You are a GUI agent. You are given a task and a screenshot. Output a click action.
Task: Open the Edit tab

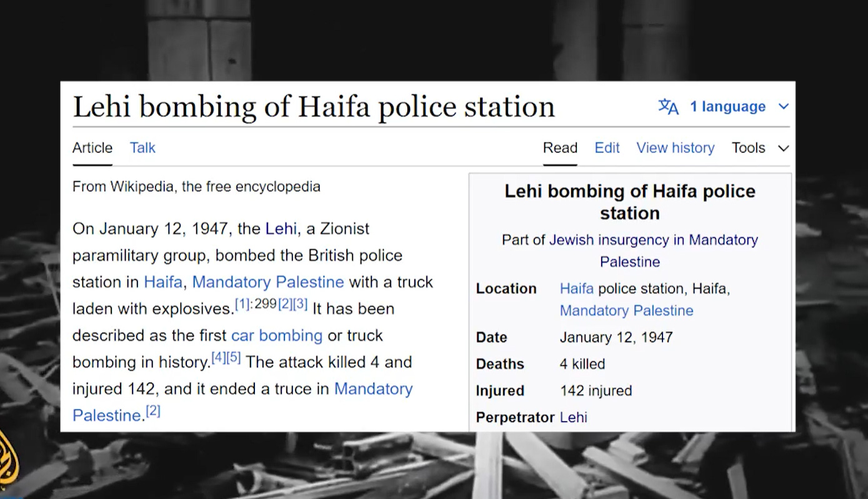point(607,148)
